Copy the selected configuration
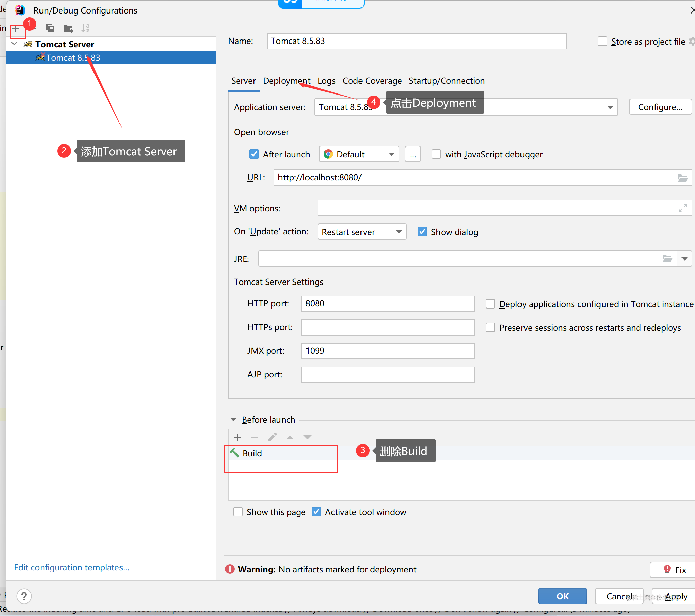The height and width of the screenshot is (616, 695). [50, 28]
